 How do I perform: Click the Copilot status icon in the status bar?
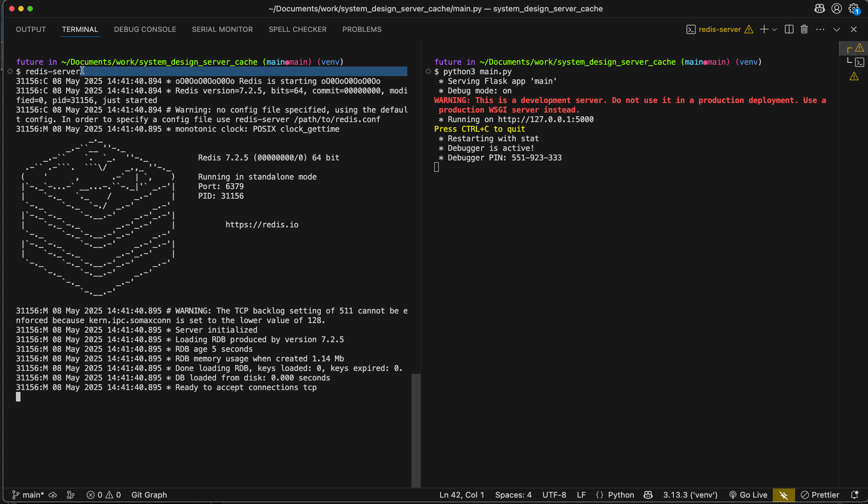(x=648, y=495)
